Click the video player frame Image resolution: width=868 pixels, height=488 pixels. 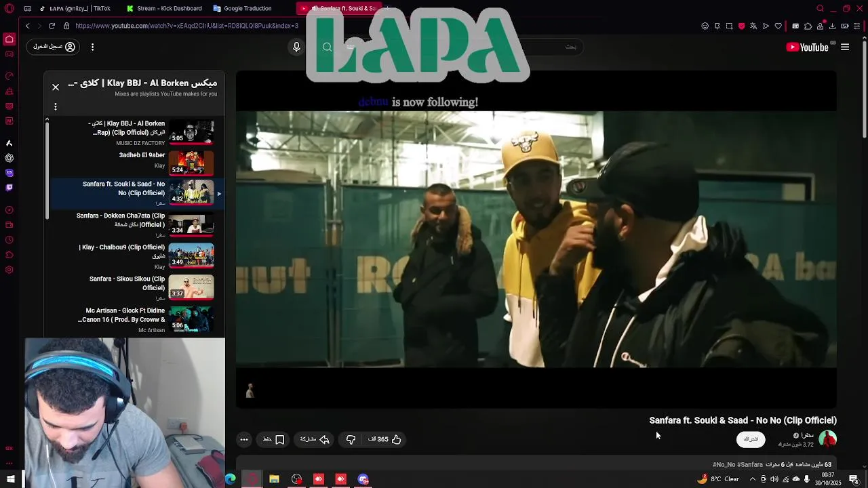[x=536, y=239]
